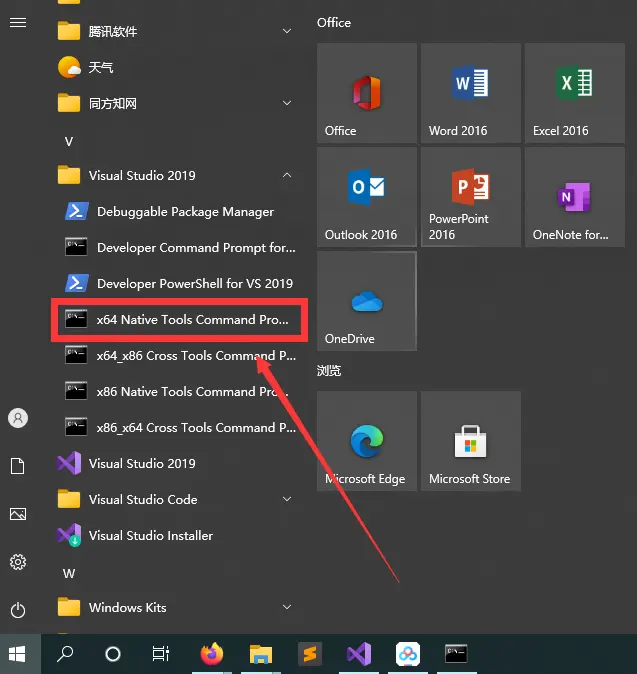Click the Power button in sidebar

[x=17, y=609]
